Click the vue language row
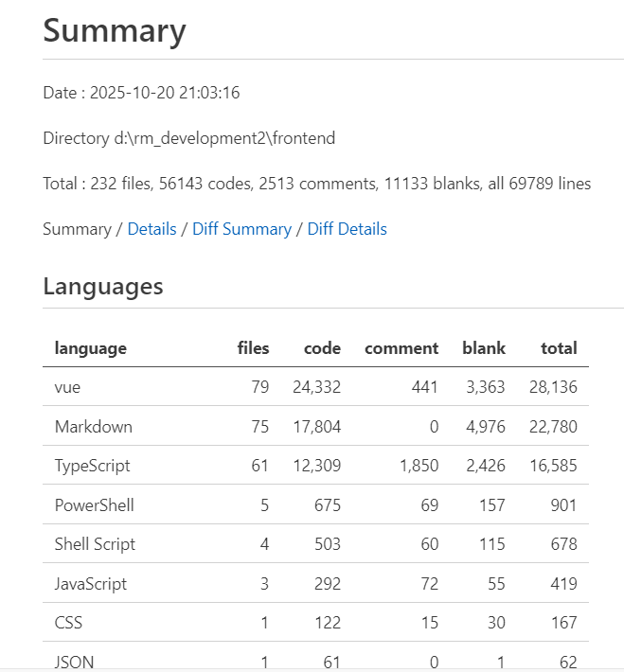624x672 pixels. point(315,386)
